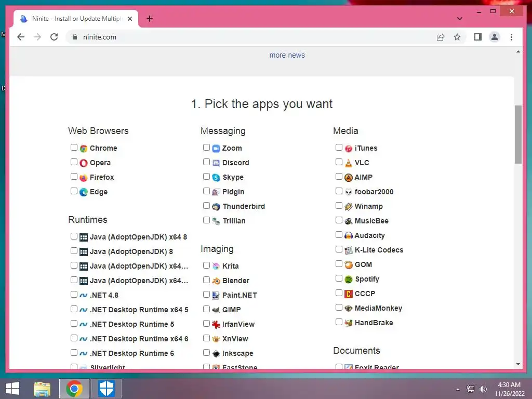
Task: Click the Inkscape icon
Action: click(x=216, y=353)
